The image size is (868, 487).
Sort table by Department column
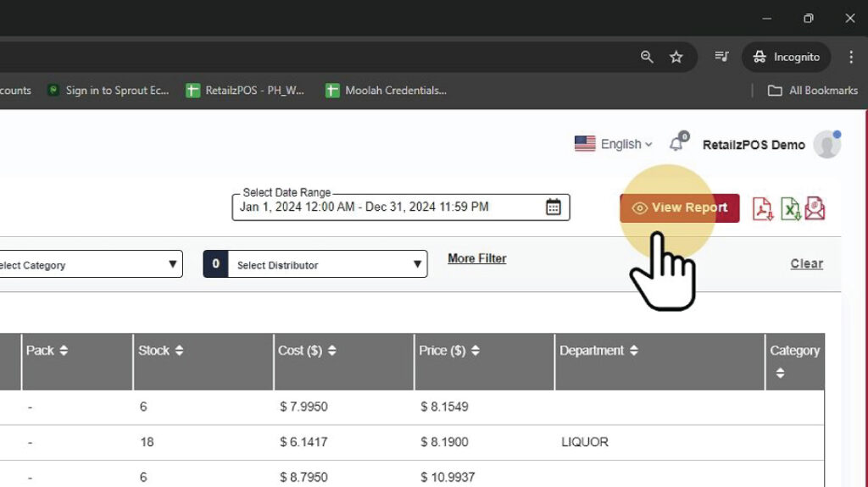pos(633,351)
